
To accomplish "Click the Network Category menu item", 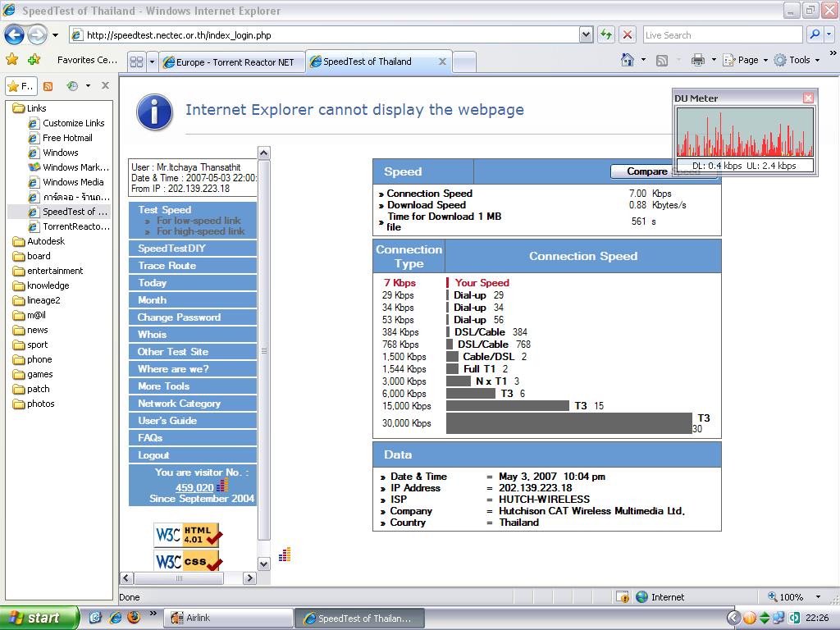I will click(x=193, y=404).
